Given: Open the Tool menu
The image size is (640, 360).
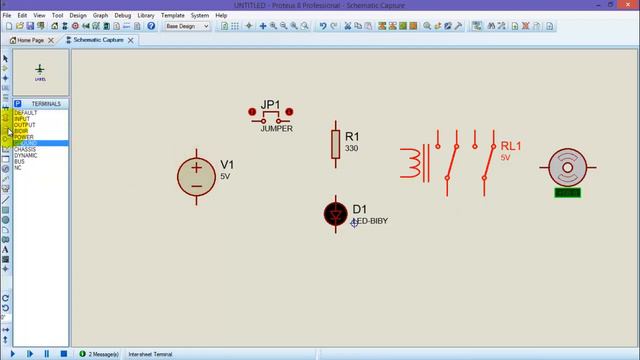Looking at the screenshot, I should tap(57, 15).
